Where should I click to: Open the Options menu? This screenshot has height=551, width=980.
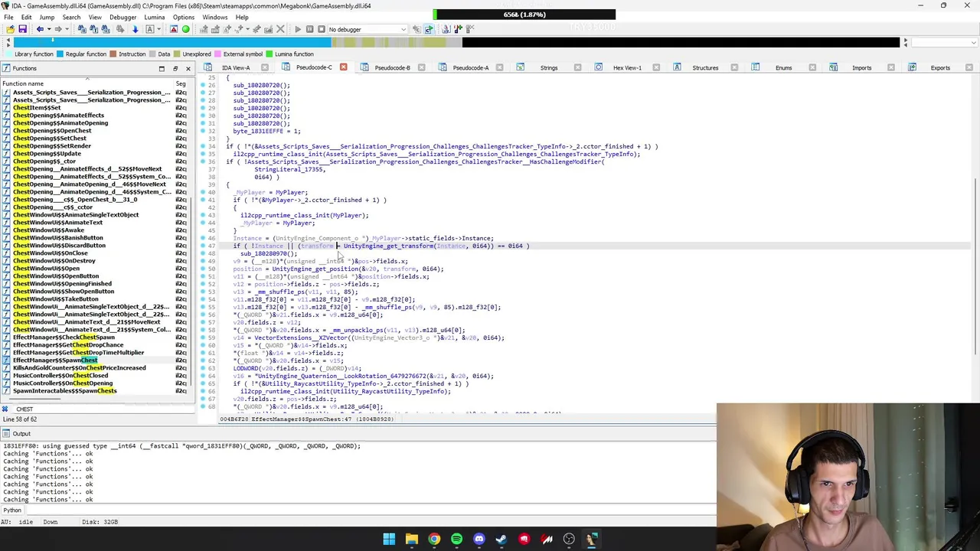click(x=183, y=17)
